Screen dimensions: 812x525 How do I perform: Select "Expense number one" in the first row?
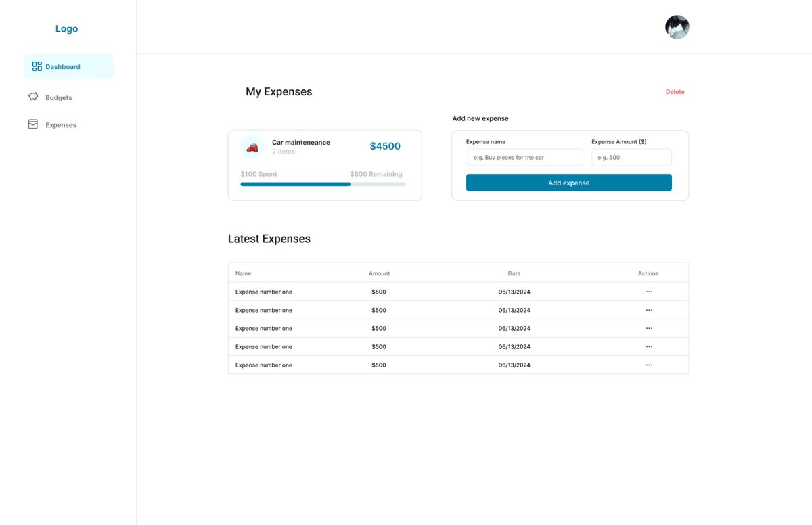pyautogui.click(x=264, y=292)
